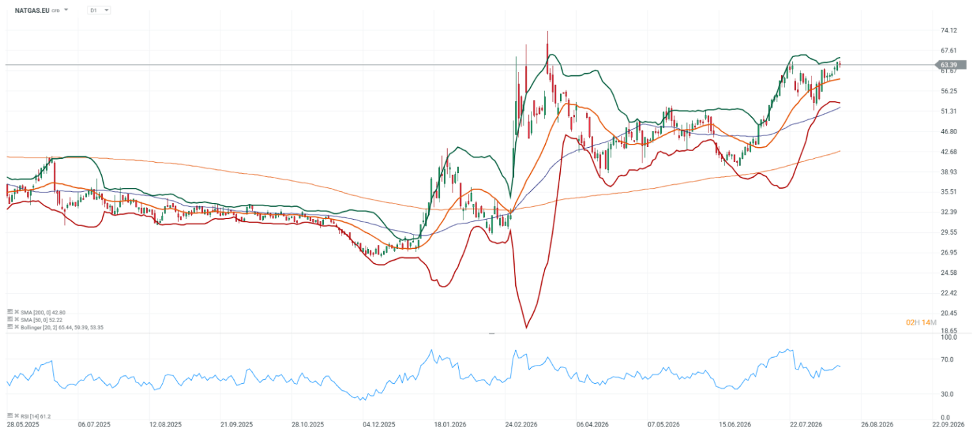Click the 26.08.2026 date label
Viewport: 980px width, 444px height.
pos(876,425)
